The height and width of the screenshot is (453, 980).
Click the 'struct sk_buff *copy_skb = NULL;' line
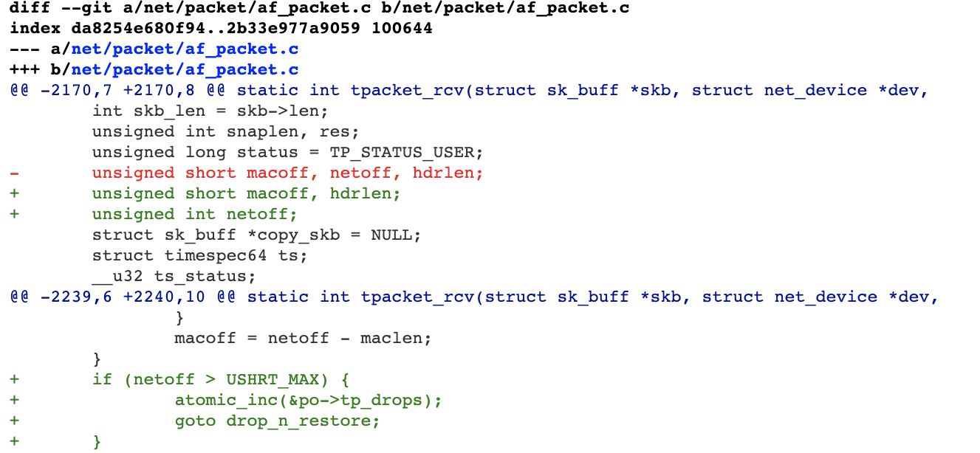[x=256, y=235]
